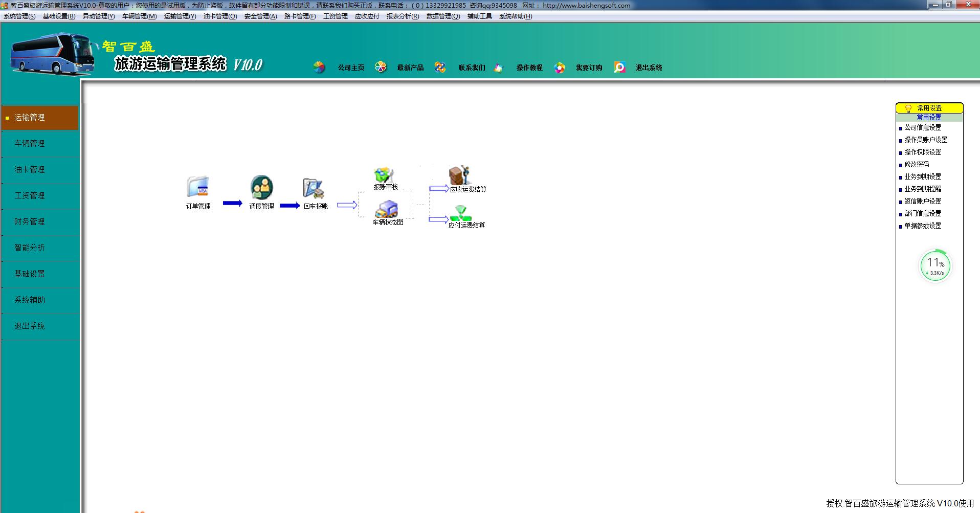Open the 操作教程 tutorial link
Image resolution: width=980 pixels, height=513 pixels.
[x=529, y=68]
